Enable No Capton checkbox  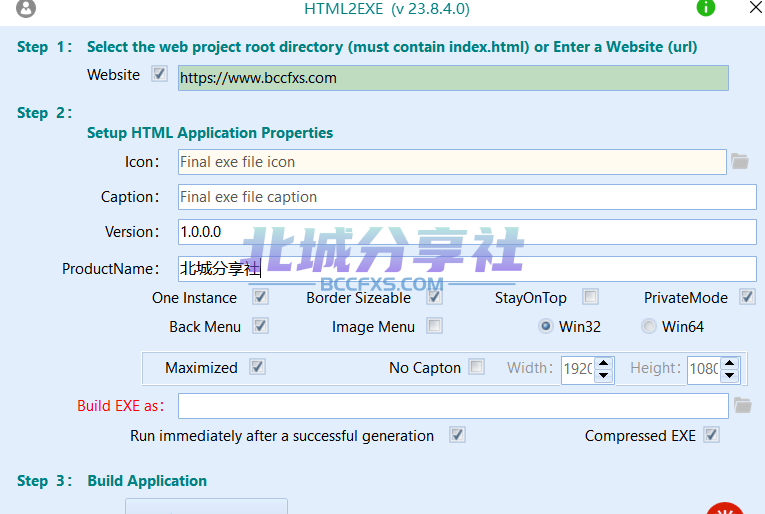(x=476, y=367)
